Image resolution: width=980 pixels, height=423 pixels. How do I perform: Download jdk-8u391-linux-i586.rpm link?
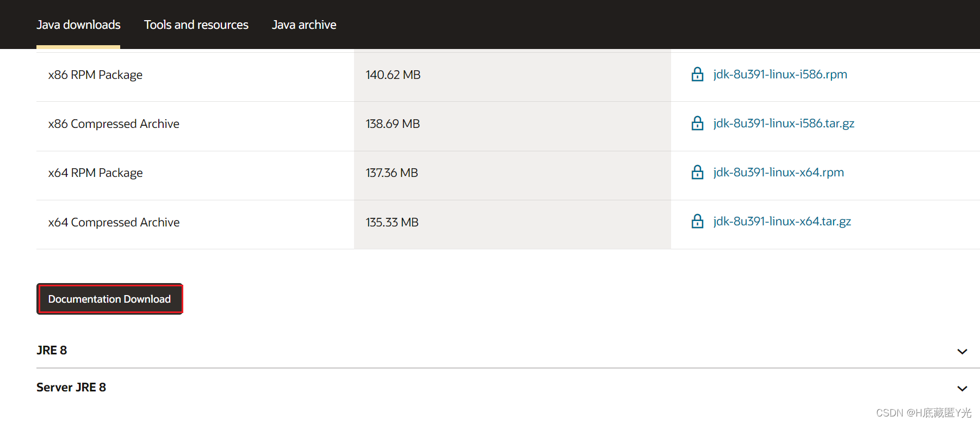click(780, 74)
